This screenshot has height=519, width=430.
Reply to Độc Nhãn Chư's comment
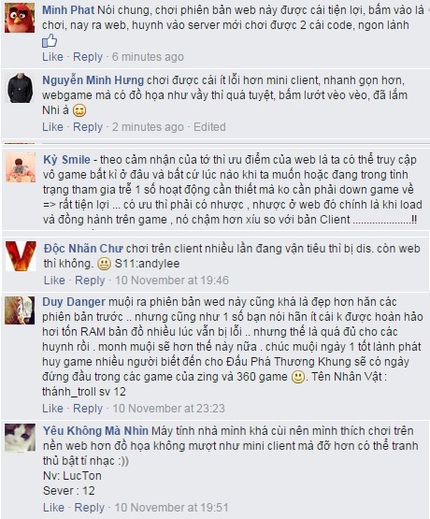click(x=90, y=280)
